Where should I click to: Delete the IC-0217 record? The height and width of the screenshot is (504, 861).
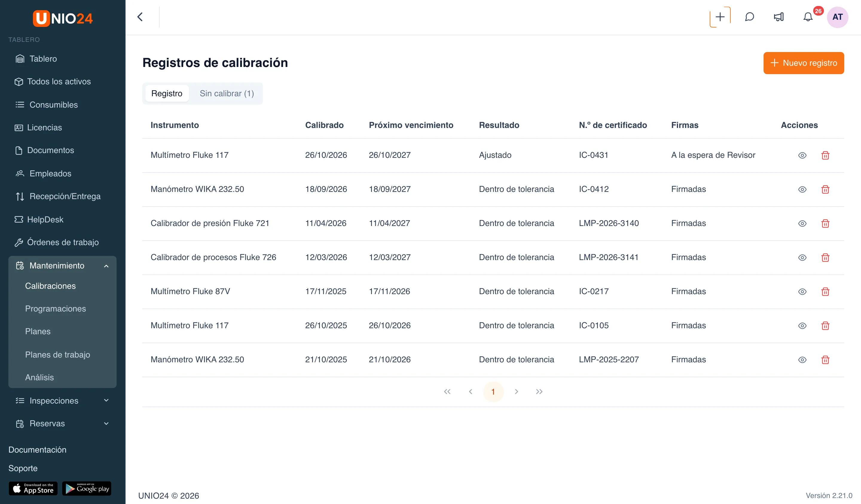click(825, 291)
